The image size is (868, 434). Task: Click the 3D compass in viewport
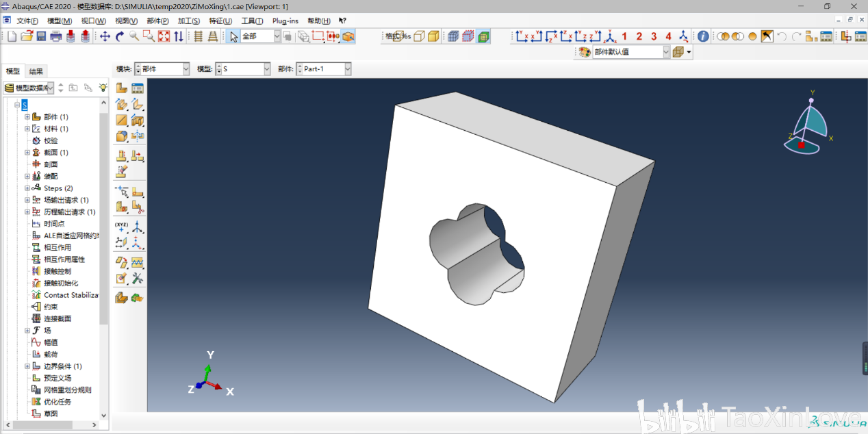808,123
